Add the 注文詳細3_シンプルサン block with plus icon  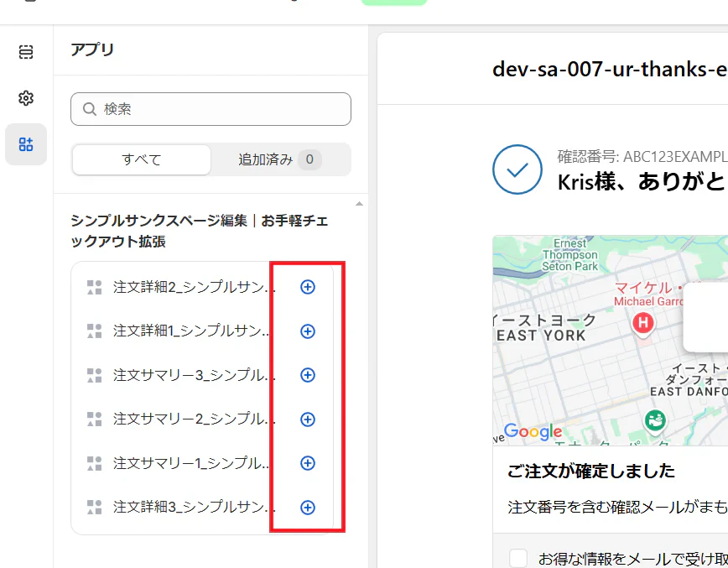pyautogui.click(x=307, y=507)
